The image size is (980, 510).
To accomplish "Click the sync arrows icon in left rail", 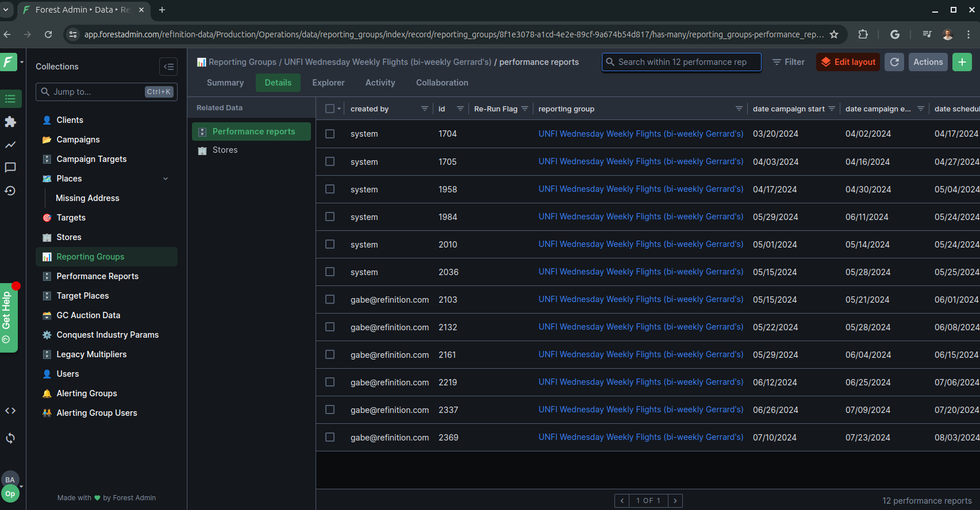I will 10,438.
